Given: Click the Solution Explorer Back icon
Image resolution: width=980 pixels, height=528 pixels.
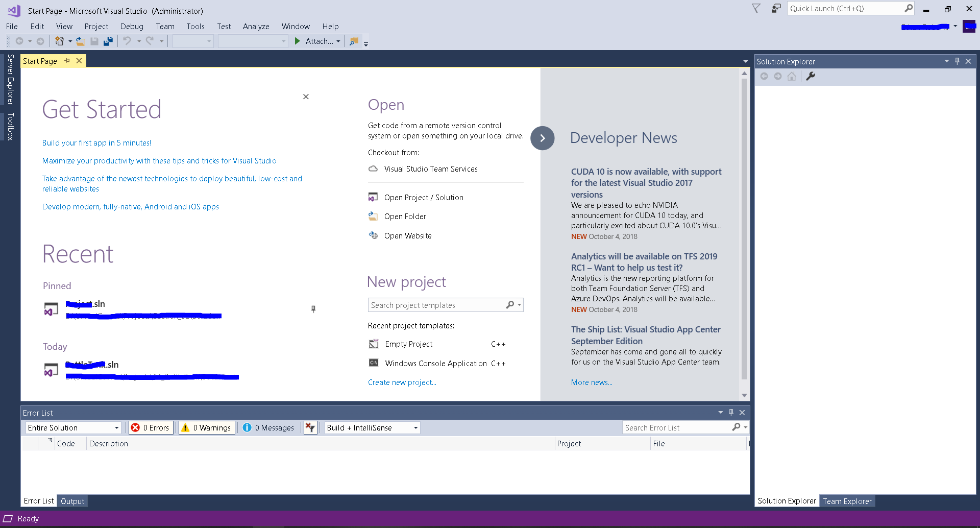Looking at the screenshot, I should (764, 77).
